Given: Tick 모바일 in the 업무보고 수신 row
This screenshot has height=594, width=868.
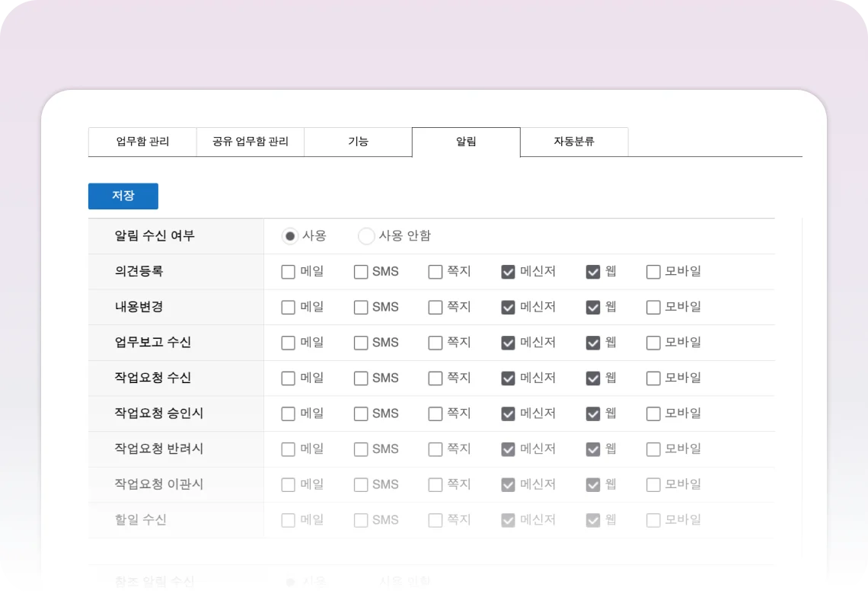Looking at the screenshot, I should pyautogui.click(x=653, y=343).
